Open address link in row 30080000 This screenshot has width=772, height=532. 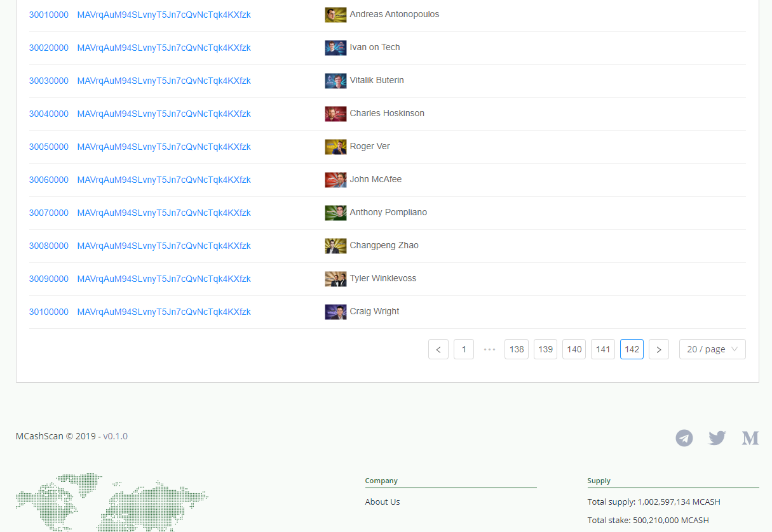[x=164, y=246]
